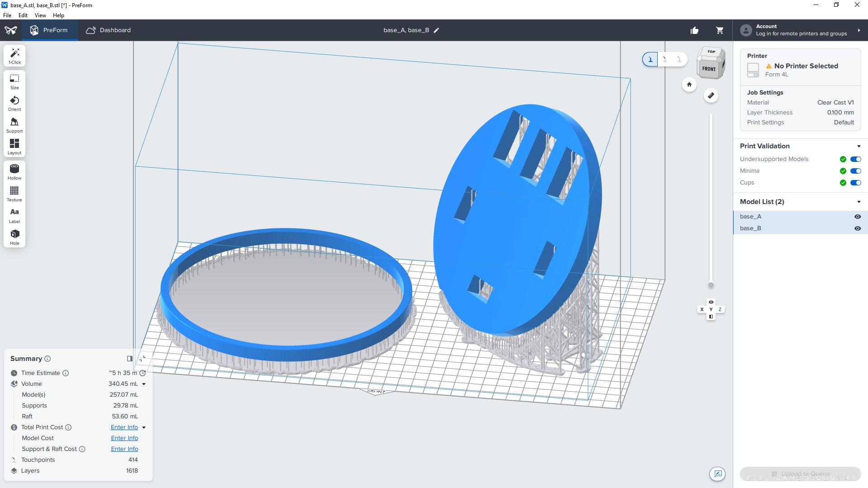Collapse the Model List section
Screen dimensions: 868x488
pos(859,202)
